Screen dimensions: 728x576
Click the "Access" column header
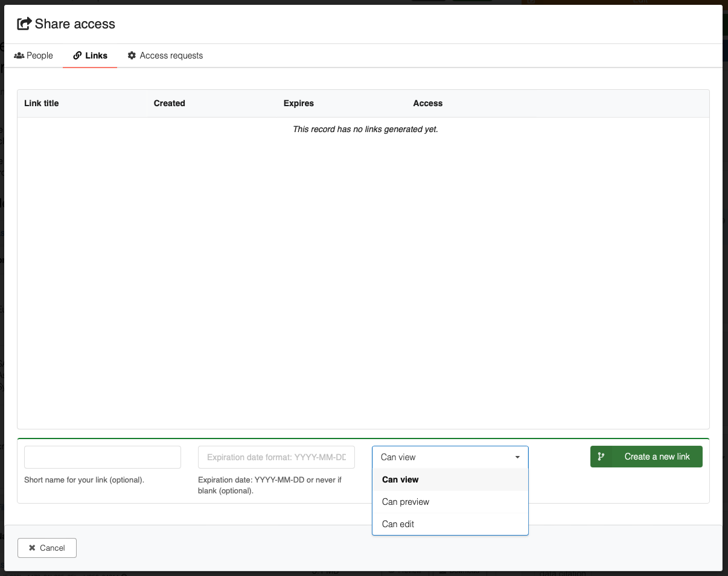pos(428,103)
